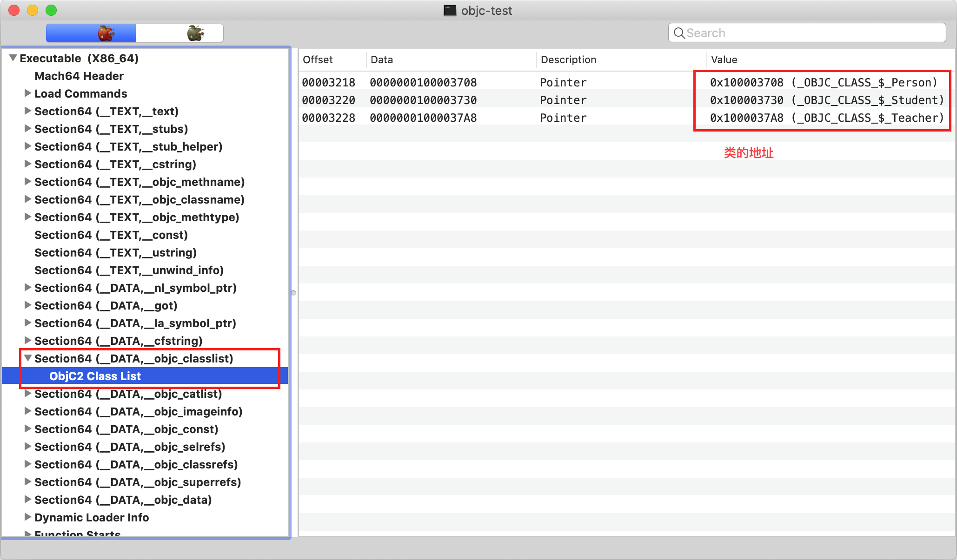Screen dimensions: 957x560
Task: Select Section64 (__TEXT,__const) item
Action: click(x=111, y=235)
